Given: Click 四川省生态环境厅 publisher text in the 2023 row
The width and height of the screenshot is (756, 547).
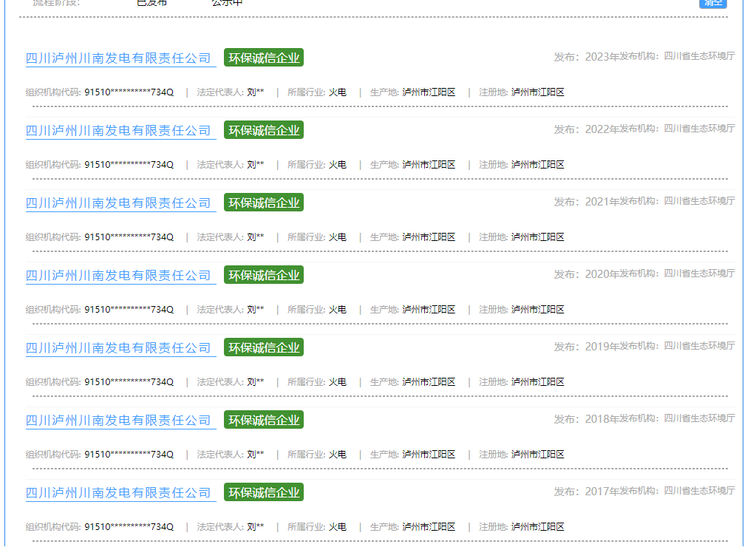Looking at the screenshot, I should [x=699, y=56].
